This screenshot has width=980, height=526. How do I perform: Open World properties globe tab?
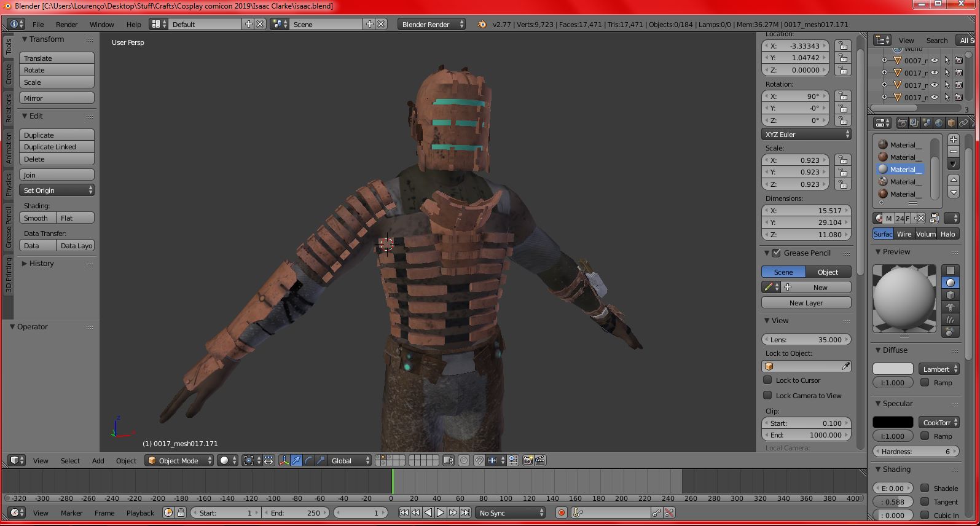pos(939,123)
